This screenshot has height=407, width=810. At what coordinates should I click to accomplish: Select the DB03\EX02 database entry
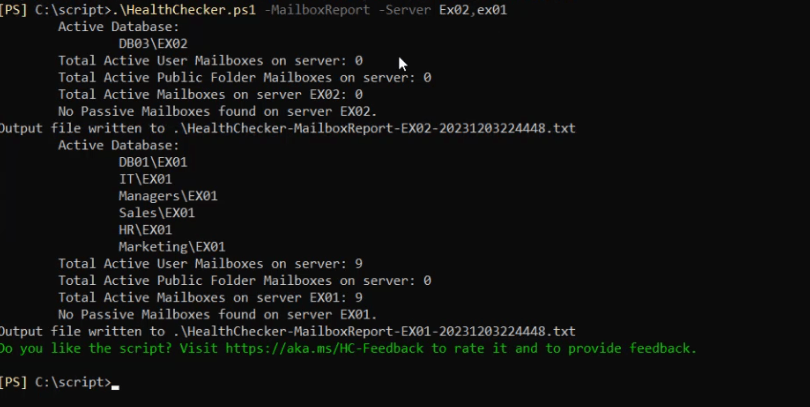tap(152, 44)
